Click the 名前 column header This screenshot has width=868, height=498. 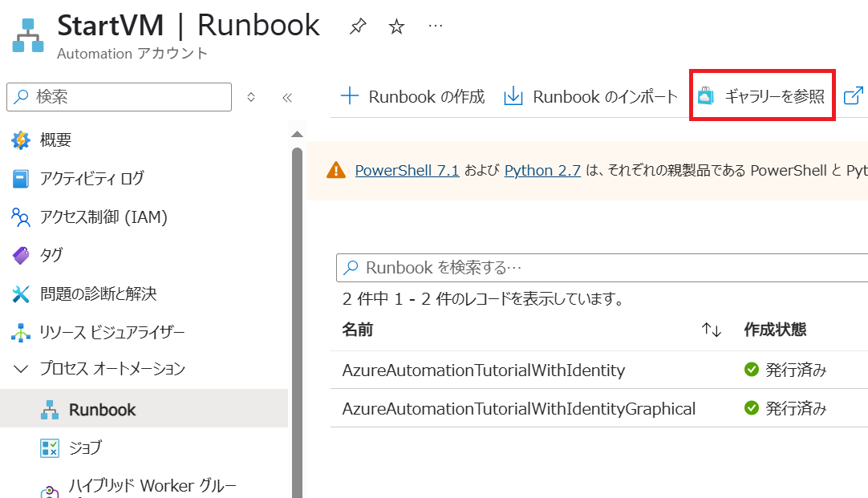click(x=358, y=330)
